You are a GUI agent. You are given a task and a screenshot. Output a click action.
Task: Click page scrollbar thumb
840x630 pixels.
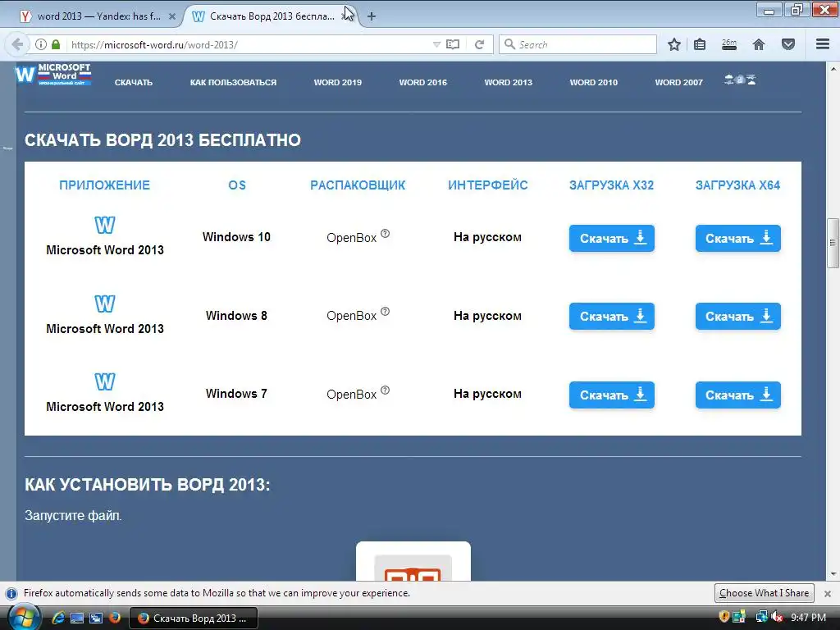(x=833, y=243)
